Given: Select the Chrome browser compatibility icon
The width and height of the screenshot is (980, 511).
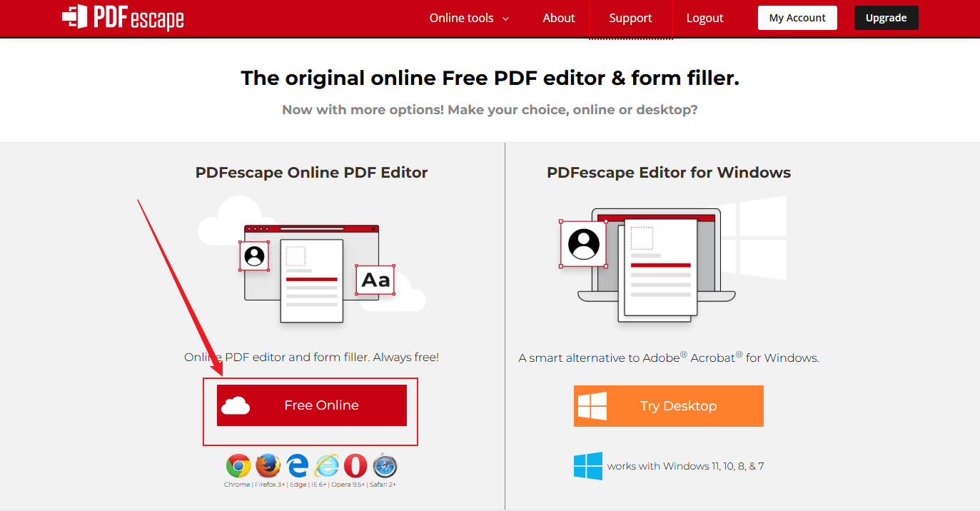Looking at the screenshot, I should pos(238,465).
